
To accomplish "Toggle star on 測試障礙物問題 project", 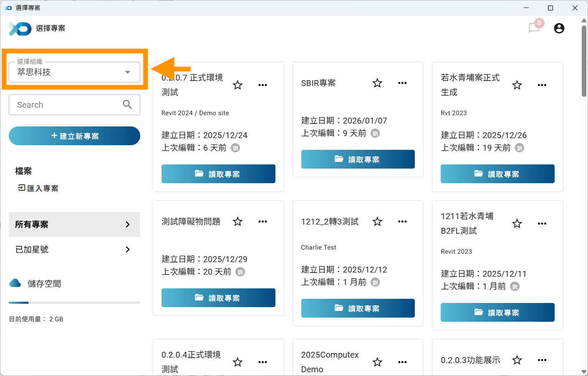I will click(x=237, y=222).
